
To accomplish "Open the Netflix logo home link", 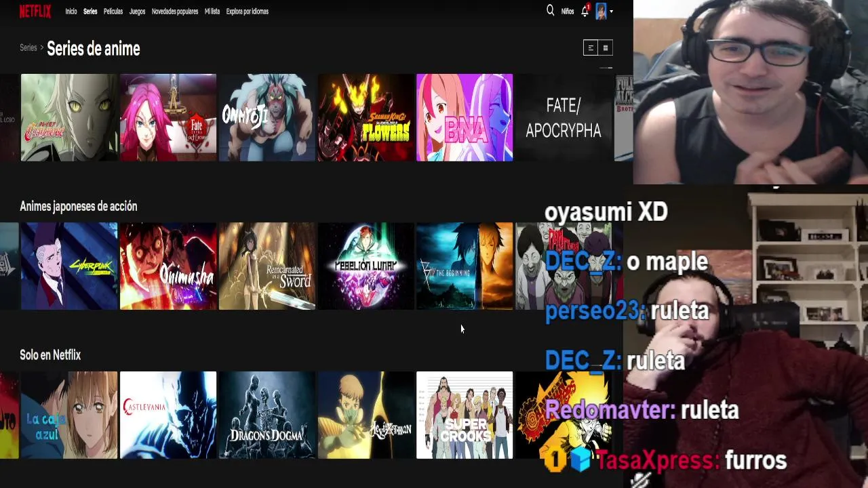I will coord(35,11).
